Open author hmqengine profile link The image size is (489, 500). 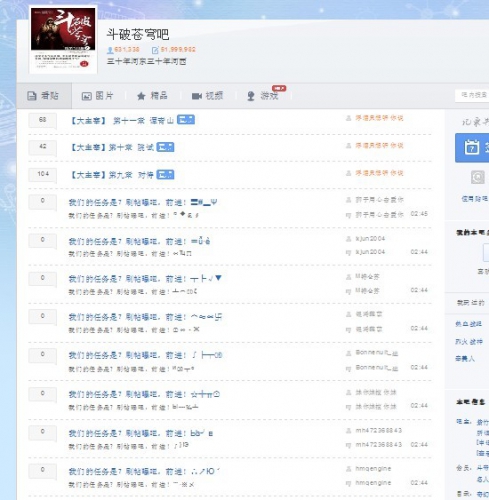(373, 469)
